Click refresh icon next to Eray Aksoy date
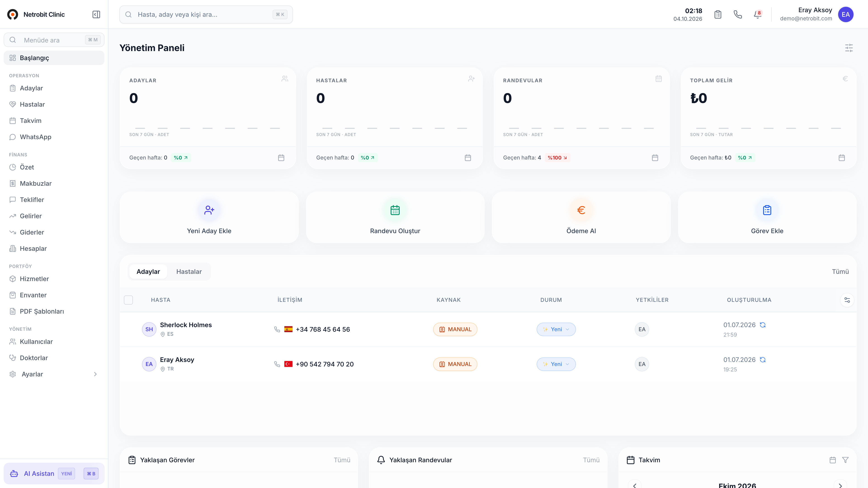 [762, 360]
